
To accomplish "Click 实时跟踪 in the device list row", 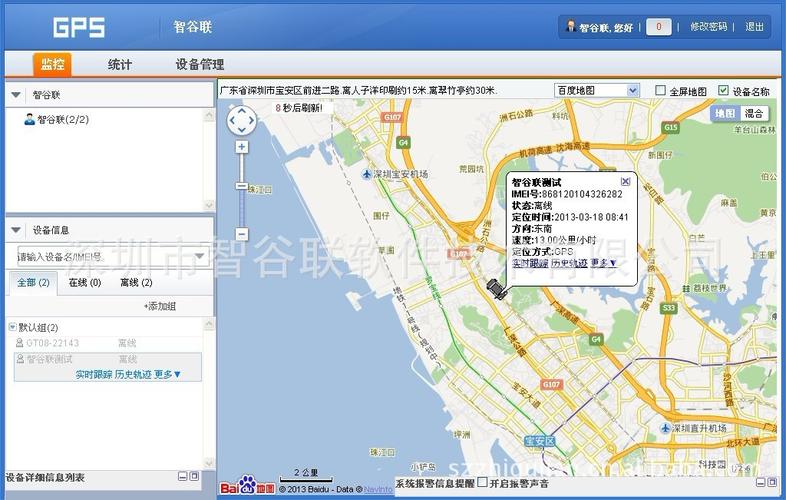I will [x=94, y=374].
